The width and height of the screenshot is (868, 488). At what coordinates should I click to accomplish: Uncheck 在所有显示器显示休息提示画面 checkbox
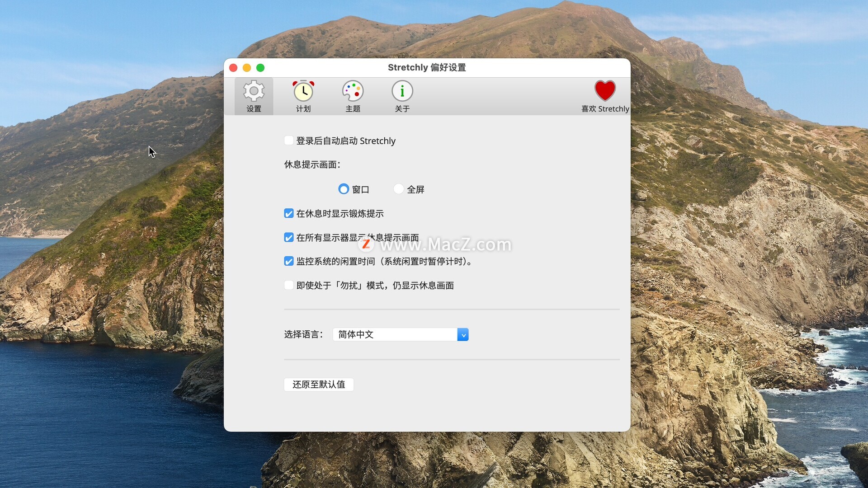coord(288,237)
